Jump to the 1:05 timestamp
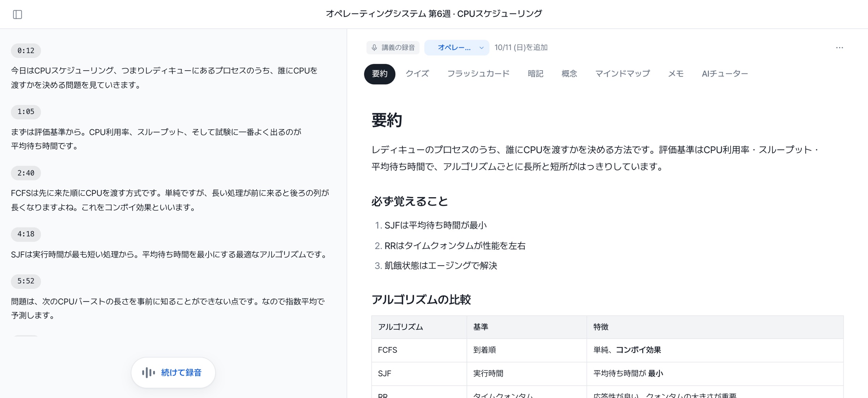The width and height of the screenshot is (868, 398). (26, 111)
